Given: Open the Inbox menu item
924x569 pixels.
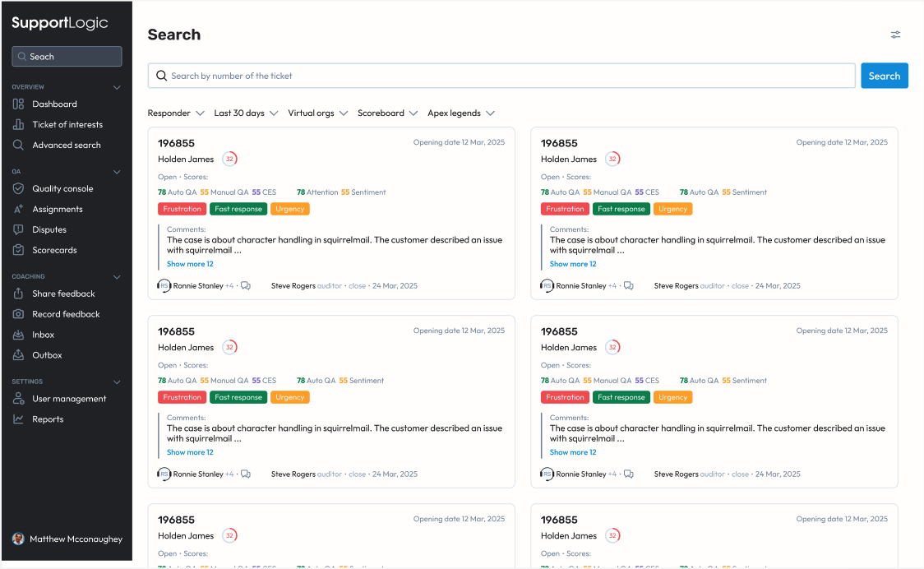Looking at the screenshot, I should tap(43, 335).
